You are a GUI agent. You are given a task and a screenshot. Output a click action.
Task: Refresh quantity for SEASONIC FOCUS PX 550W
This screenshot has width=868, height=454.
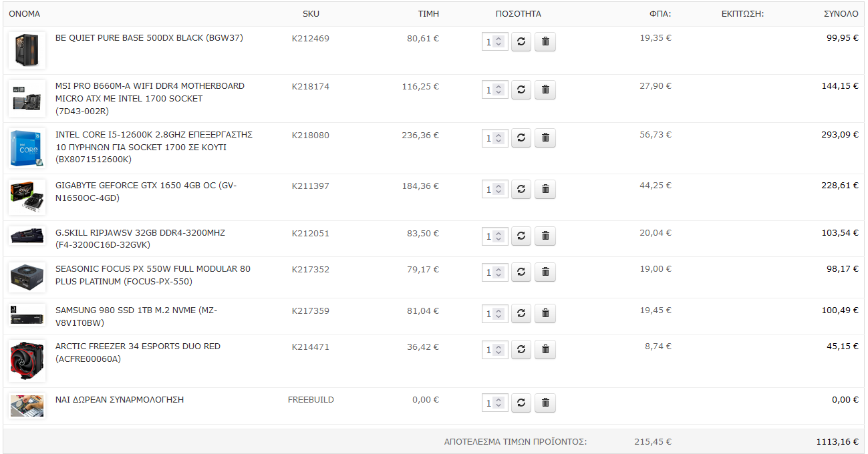pyautogui.click(x=521, y=272)
